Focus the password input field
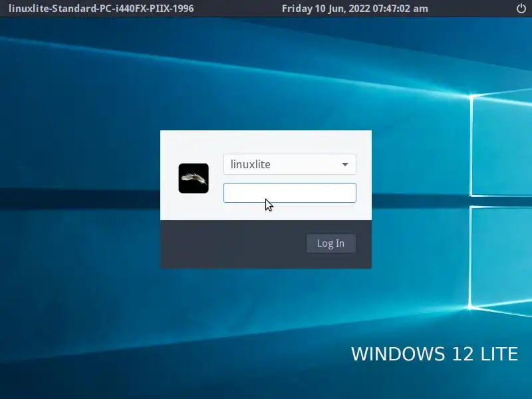Screen dimensions: 532x399 [290, 193]
